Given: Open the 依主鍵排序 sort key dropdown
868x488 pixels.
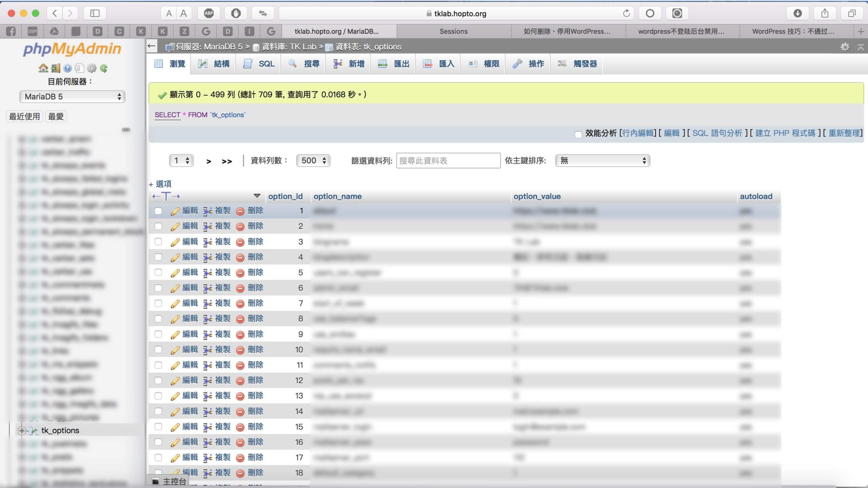Looking at the screenshot, I should click(603, 160).
